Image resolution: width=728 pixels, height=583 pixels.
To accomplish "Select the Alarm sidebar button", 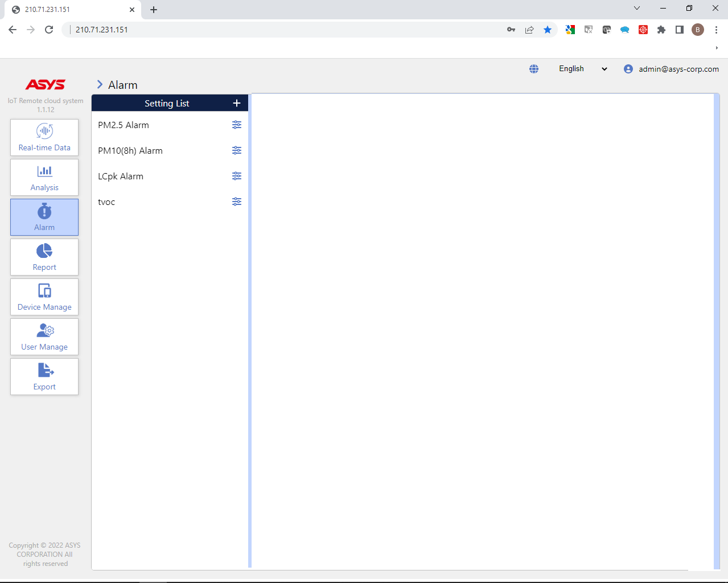I will coord(44,217).
